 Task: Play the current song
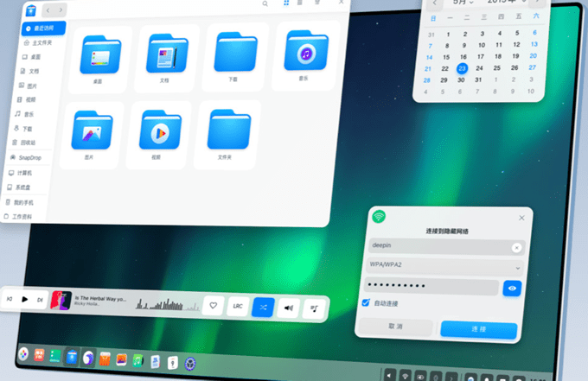25,299
